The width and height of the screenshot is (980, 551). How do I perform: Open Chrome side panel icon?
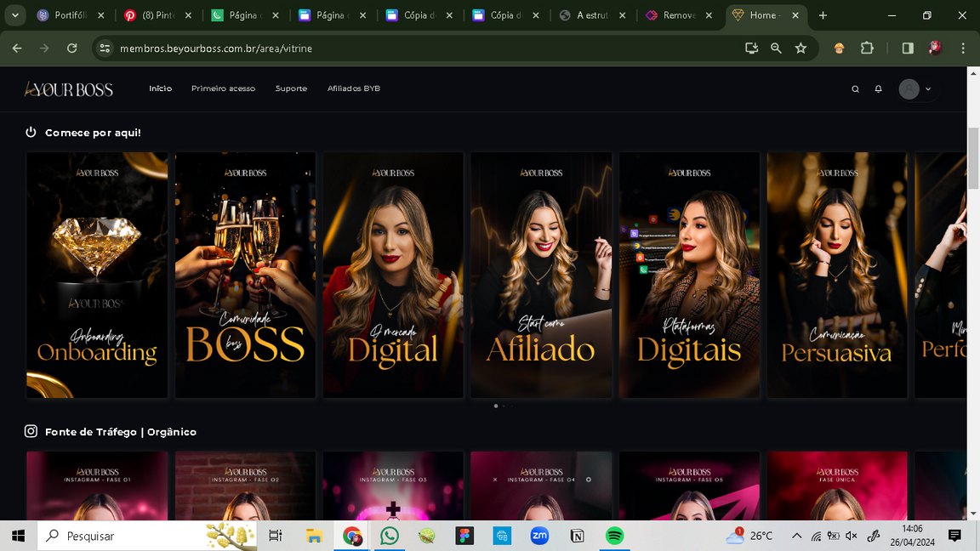pos(908,48)
